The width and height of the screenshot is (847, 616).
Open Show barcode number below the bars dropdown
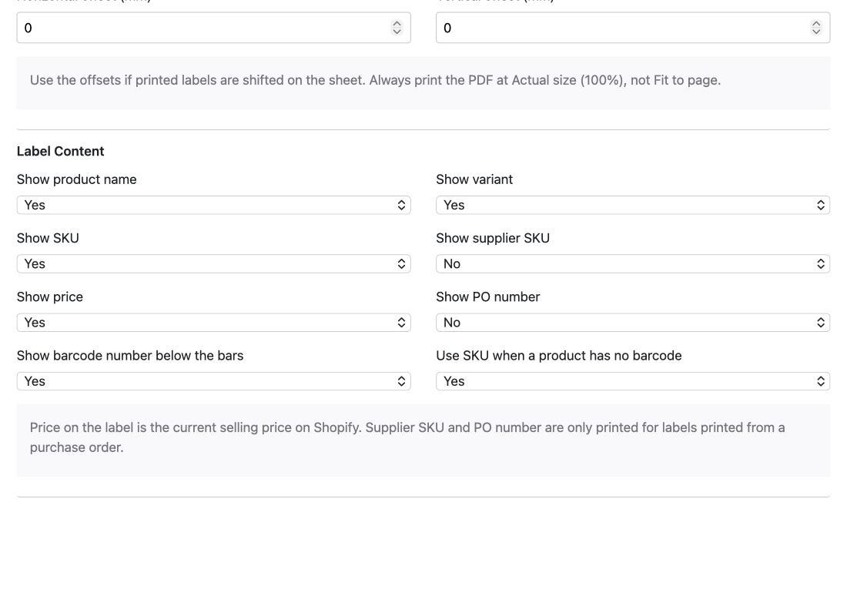(213, 381)
